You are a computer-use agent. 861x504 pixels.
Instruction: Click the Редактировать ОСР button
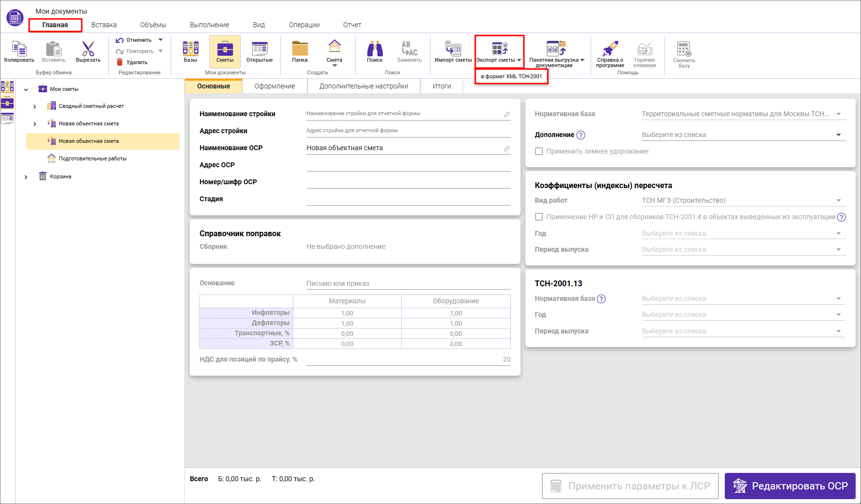pyautogui.click(x=789, y=486)
